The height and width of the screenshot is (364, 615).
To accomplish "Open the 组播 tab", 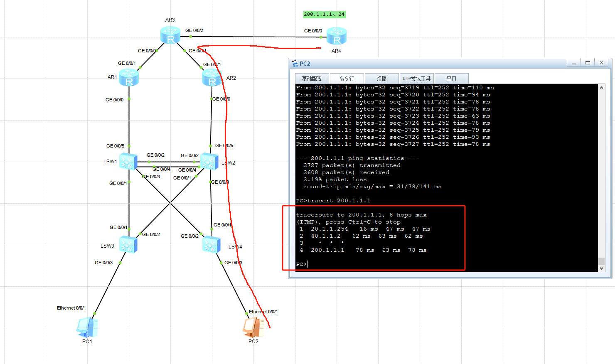I will tap(381, 79).
